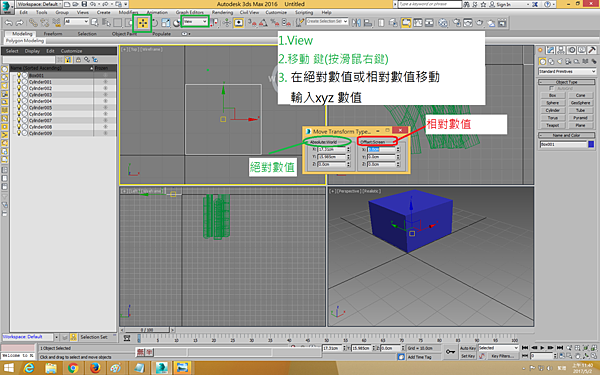The height and width of the screenshot is (375, 600).
Task: Go to the end frame
Action: (560, 348)
